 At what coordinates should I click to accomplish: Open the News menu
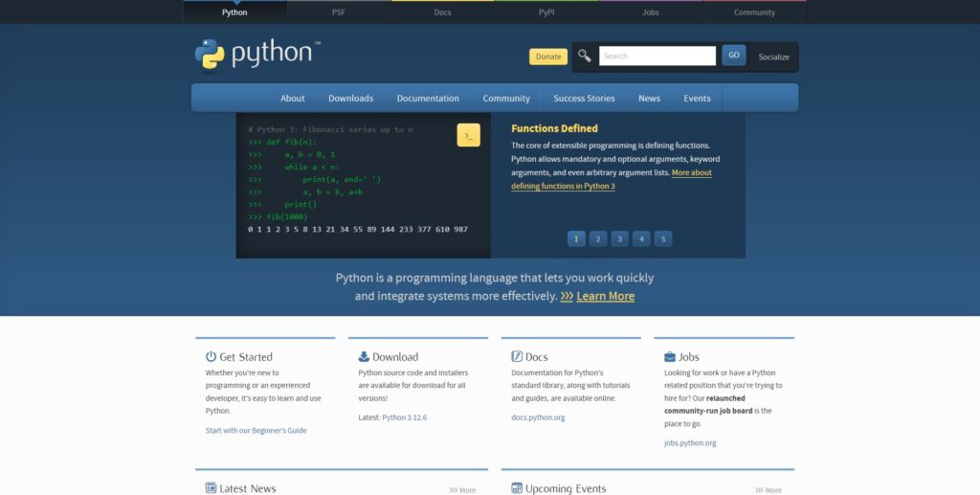[x=650, y=98]
